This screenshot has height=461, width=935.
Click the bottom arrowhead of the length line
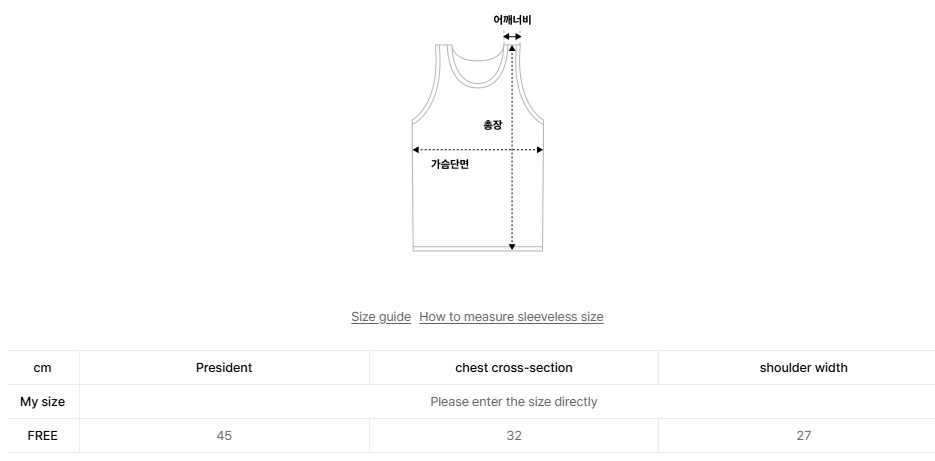[x=512, y=245]
